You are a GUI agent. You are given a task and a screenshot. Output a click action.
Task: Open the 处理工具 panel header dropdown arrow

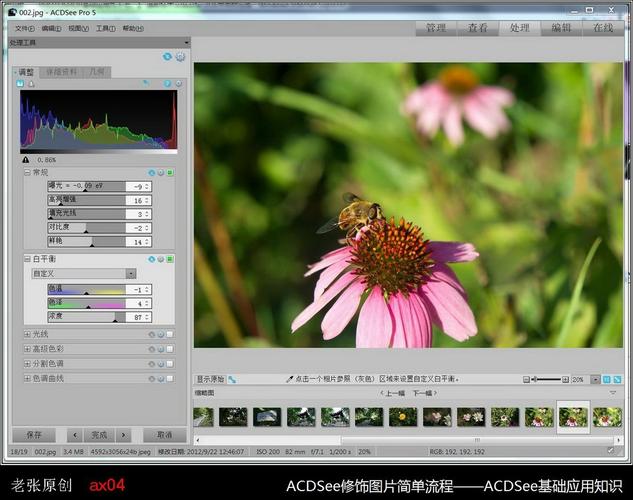[187, 43]
